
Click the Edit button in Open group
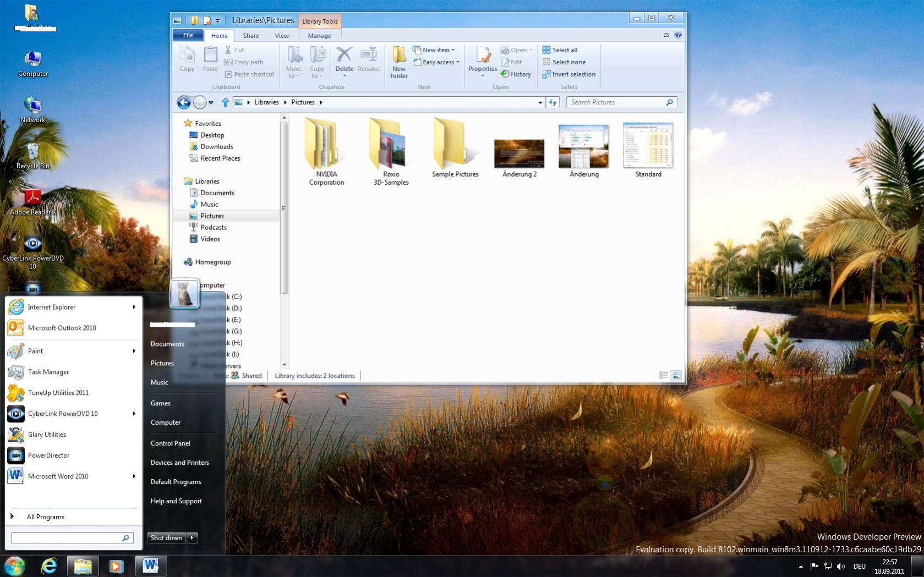511,62
